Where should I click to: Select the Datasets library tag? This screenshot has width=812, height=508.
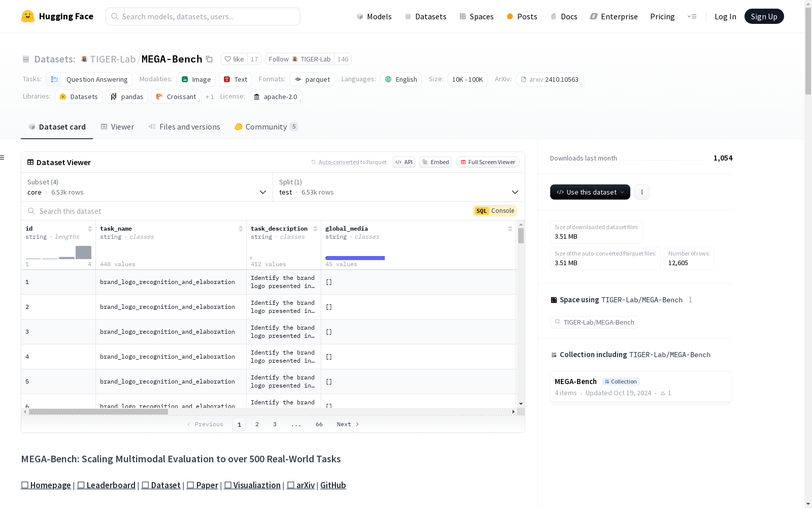click(79, 97)
